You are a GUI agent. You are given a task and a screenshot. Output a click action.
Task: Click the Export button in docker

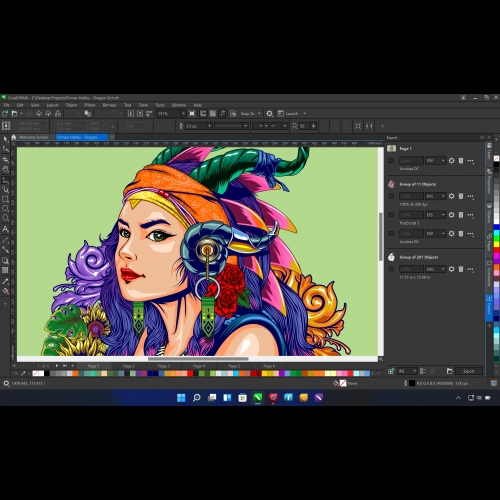pyautogui.click(x=469, y=371)
